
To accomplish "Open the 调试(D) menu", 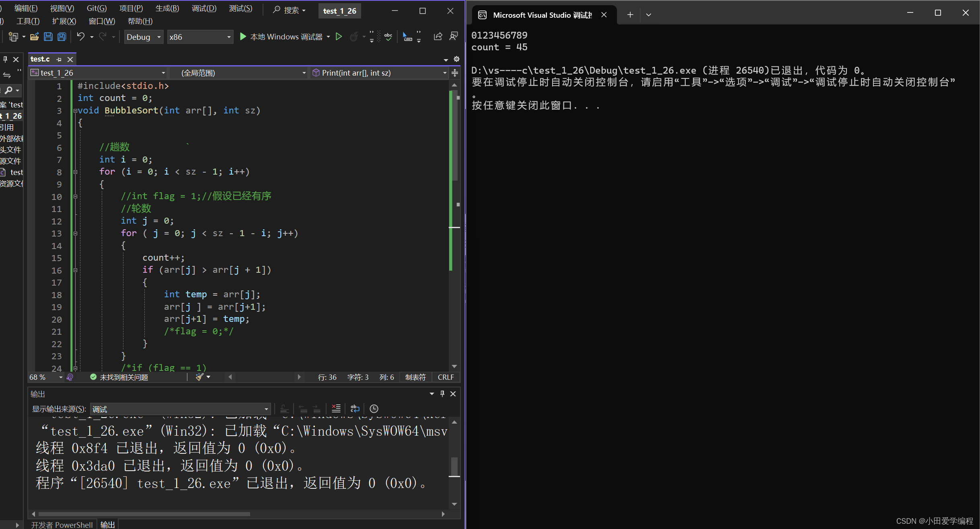I will point(203,8).
